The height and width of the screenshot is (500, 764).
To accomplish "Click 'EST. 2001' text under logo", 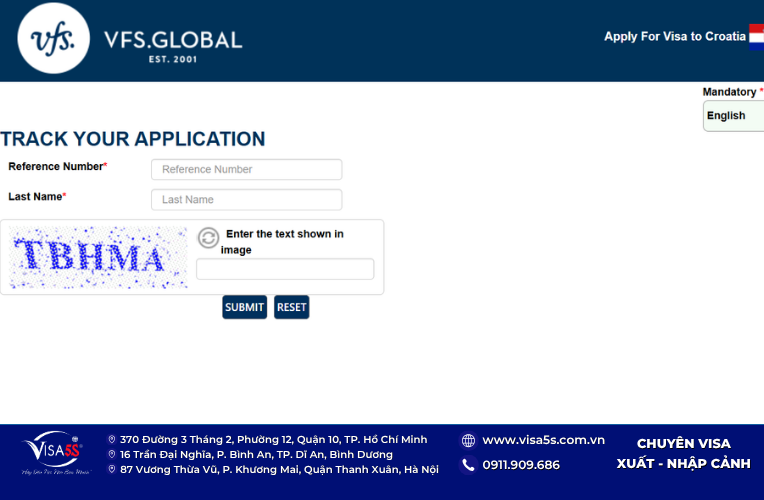I will tap(173, 59).
